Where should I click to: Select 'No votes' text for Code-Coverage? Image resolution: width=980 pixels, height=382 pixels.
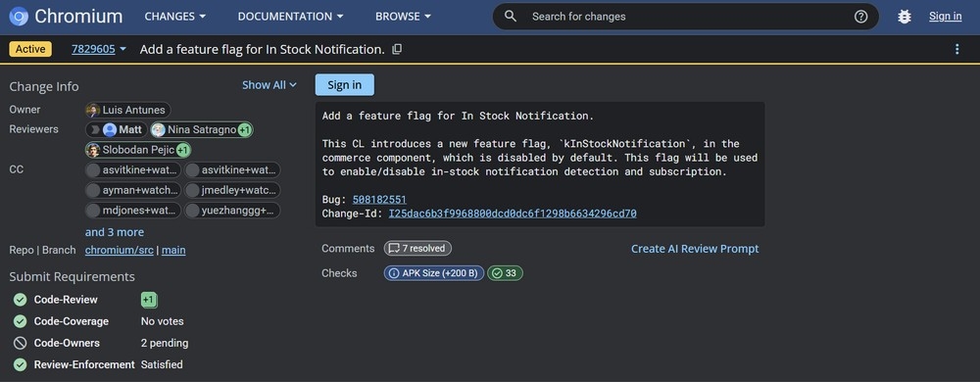click(163, 321)
